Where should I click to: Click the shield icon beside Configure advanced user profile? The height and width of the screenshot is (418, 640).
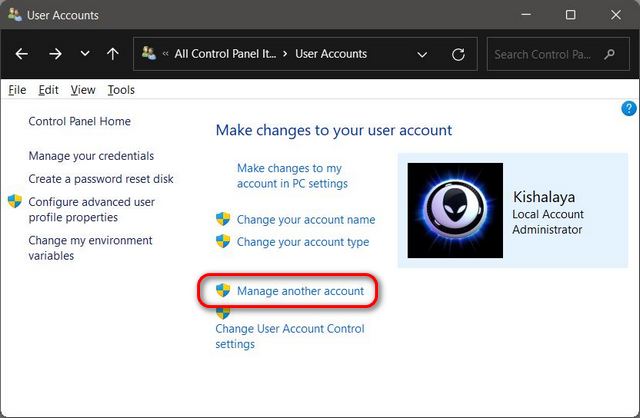click(x=15, y=202)
